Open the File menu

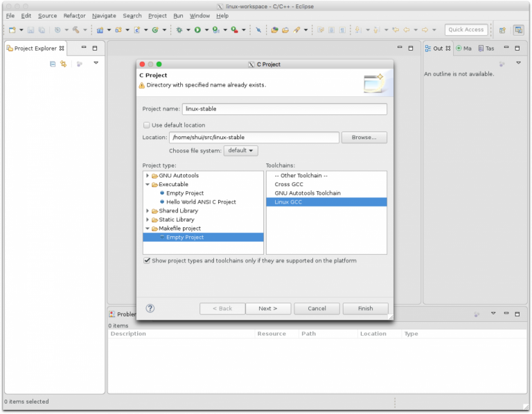pyautogui.click(x=10, y=16)
